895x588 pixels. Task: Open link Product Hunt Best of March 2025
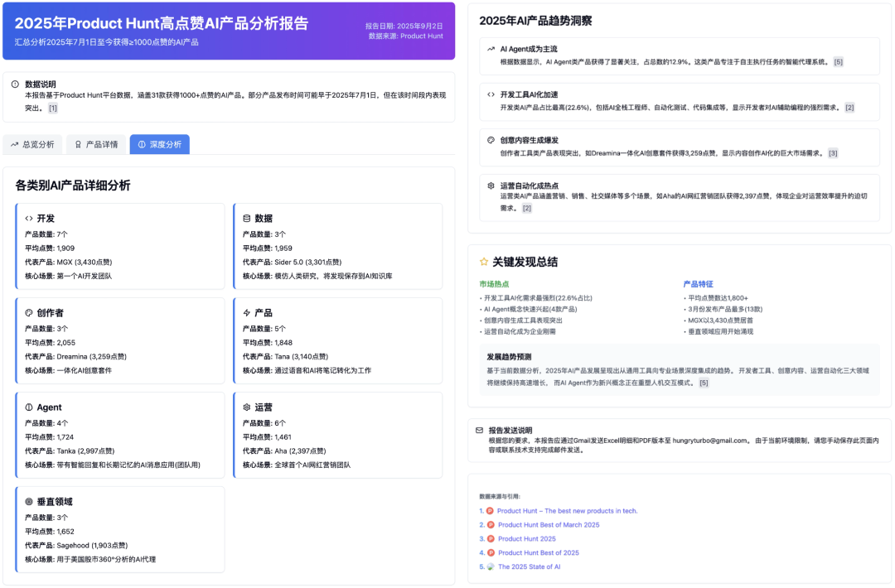(x=549, y=525)
